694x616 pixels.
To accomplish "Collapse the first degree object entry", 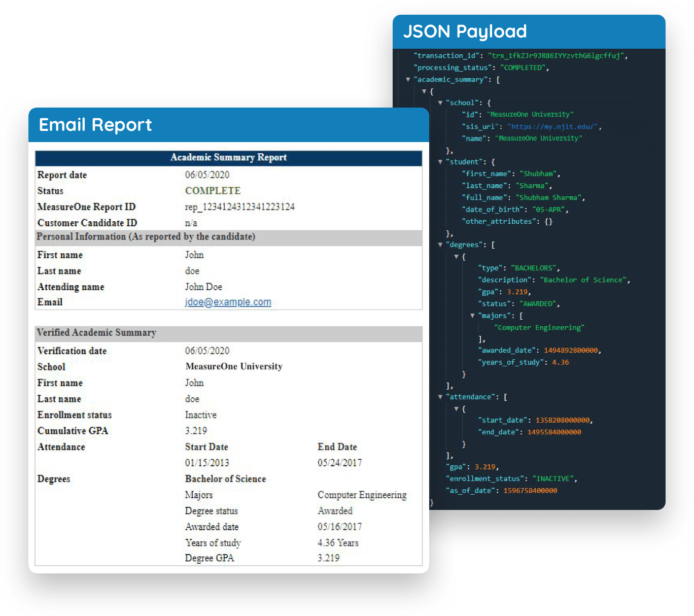I will (x=457, y=256).
